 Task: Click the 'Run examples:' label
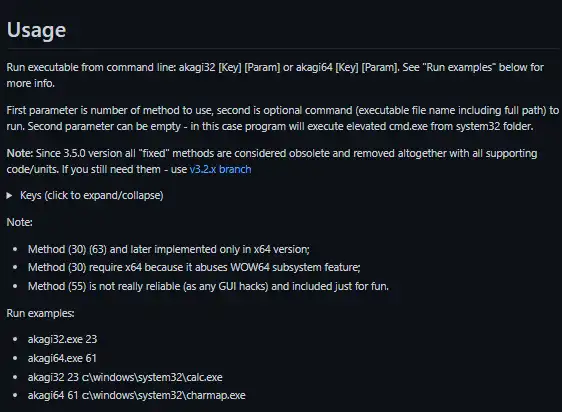(41, 313)
